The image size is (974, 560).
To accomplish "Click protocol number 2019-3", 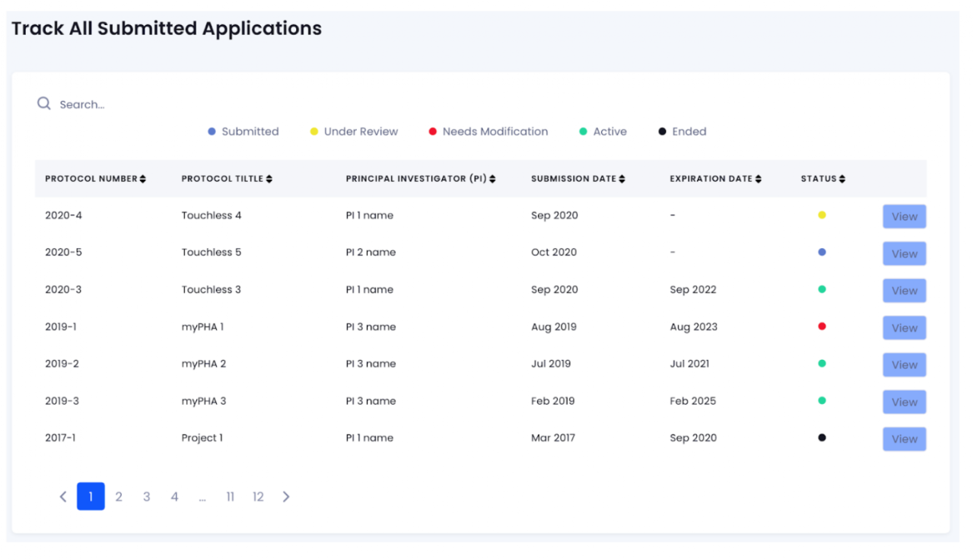I will pyautogui.click(x=62, y=401).
